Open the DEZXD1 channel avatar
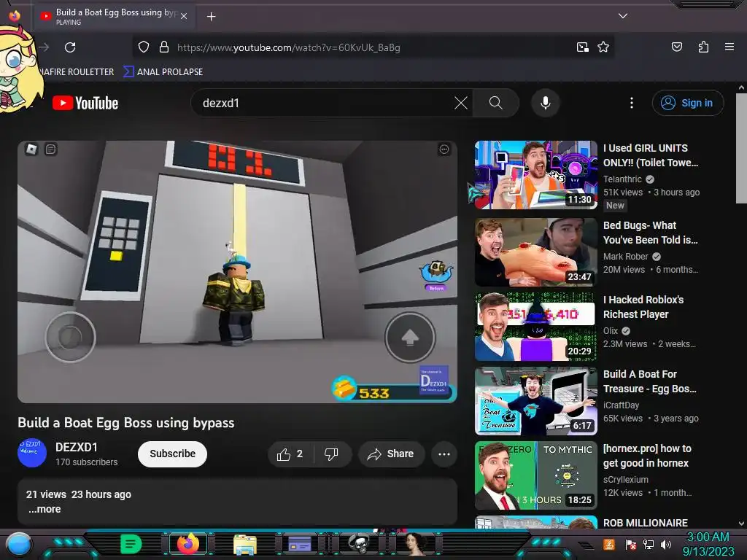This screenshot has height=560, width=747. (32, 453)
